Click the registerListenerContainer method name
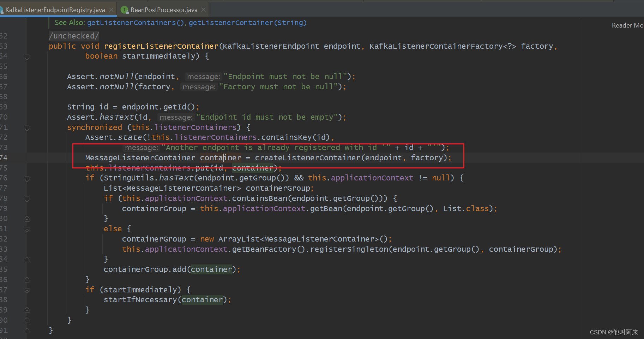Screen dimensions: 644x339 161,46
